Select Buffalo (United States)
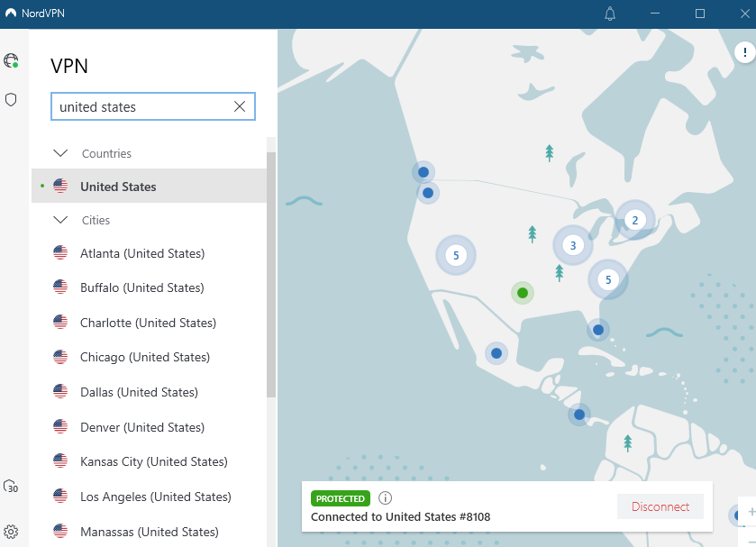 [x=149, y=287]
